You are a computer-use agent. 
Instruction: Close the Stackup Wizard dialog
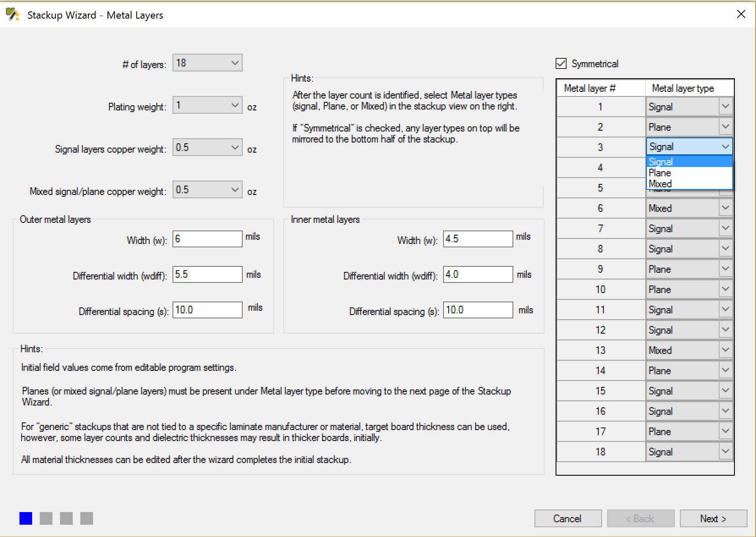point(741,14)
